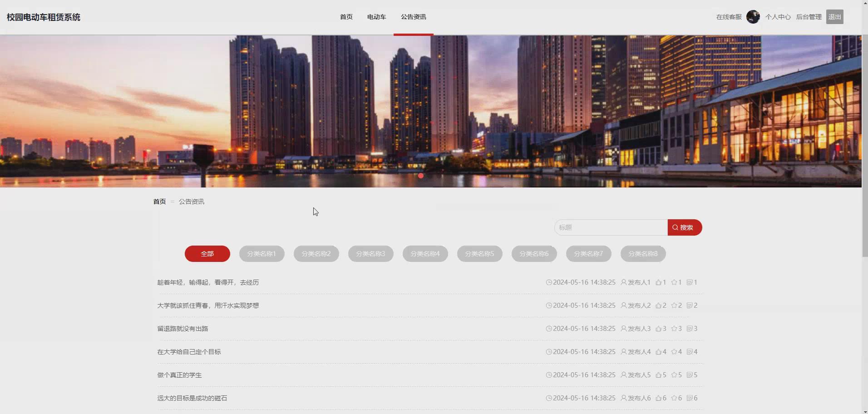
Task: Open 校园电动车租赁系统 site title
Action: [x=44, y=17]
